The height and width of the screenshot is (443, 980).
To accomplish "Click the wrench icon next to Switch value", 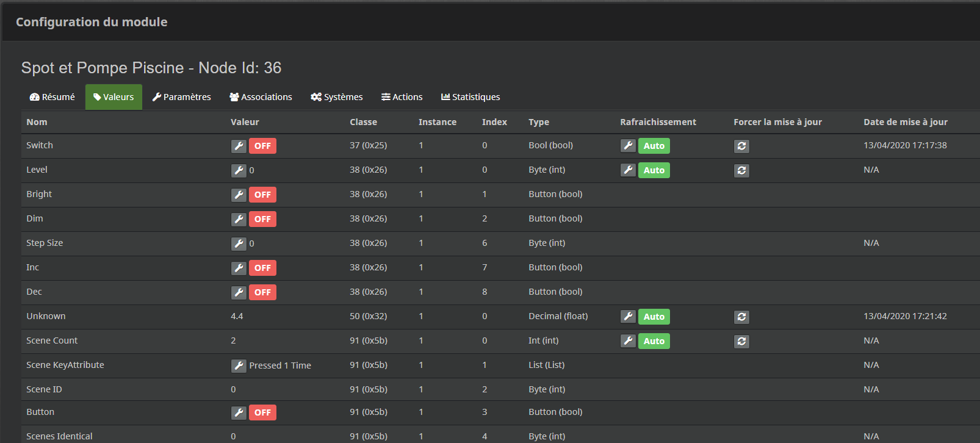I will click(x=239, y=146).
